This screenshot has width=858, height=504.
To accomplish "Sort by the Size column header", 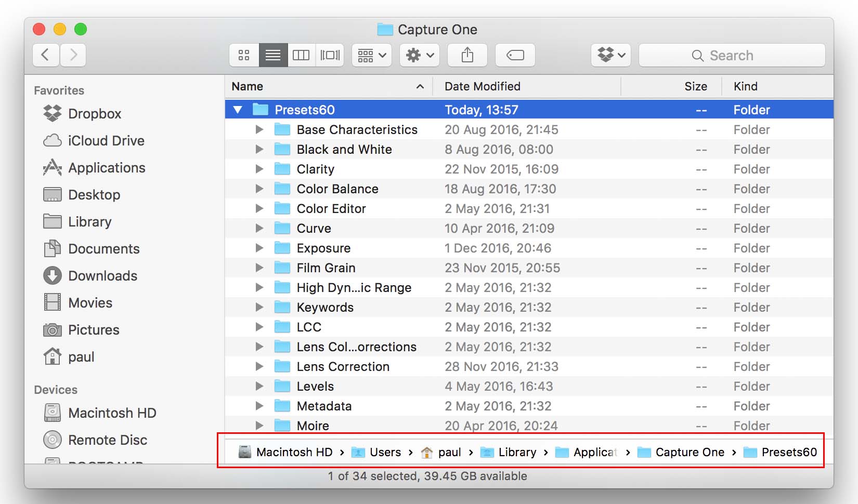I will point(671,86).
